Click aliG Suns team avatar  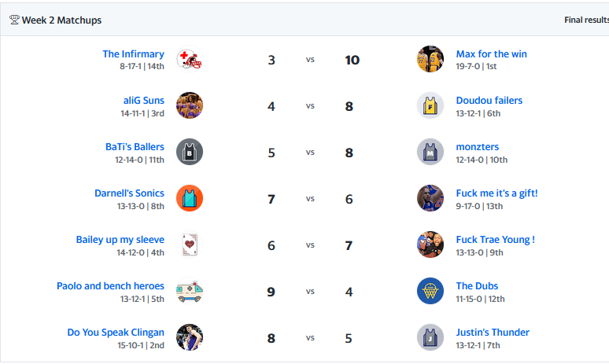[x=190, y=106]
